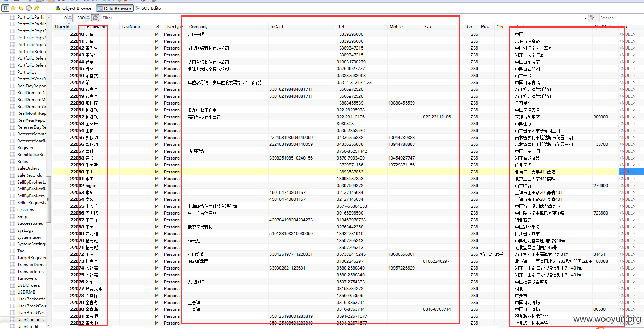
Task: Switch to the SQL Editor tab
Action: 149,8
